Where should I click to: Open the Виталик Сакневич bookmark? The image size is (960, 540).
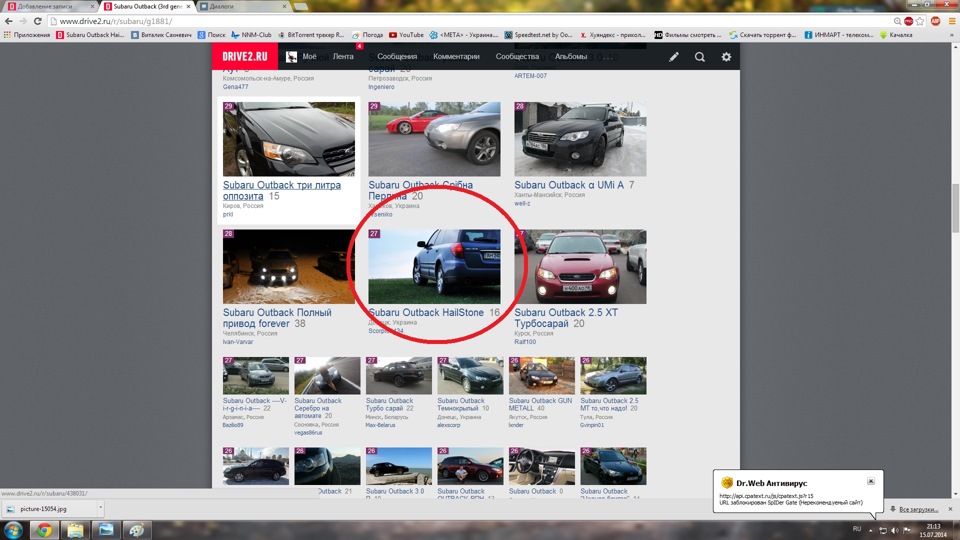[162, 35]
